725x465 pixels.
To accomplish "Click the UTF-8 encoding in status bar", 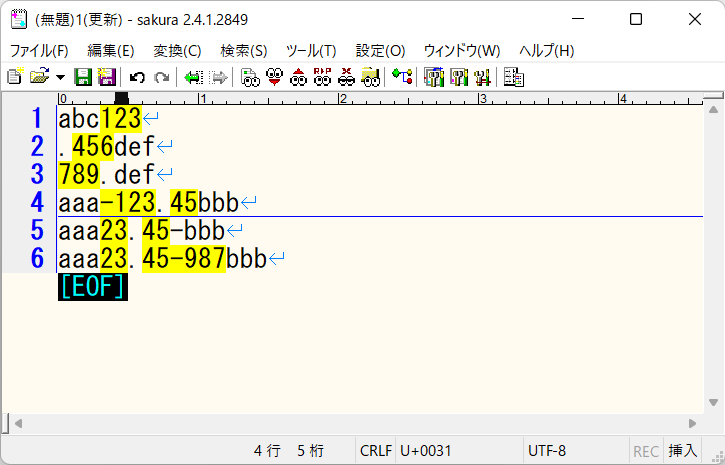I will click(547, 450).
